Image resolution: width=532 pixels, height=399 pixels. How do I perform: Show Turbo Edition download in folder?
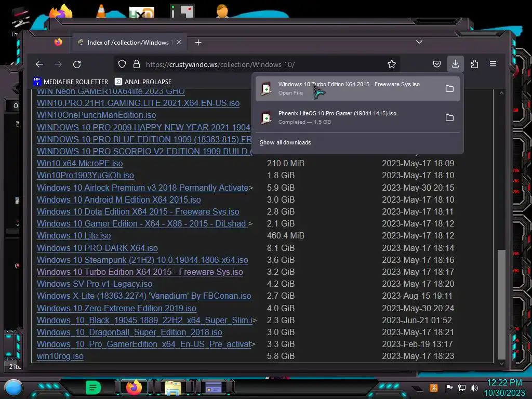(449, 88)
